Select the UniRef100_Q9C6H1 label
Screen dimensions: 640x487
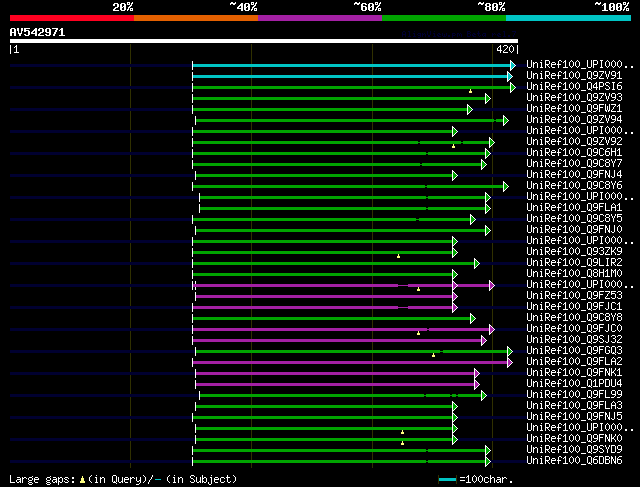point(574,152)
